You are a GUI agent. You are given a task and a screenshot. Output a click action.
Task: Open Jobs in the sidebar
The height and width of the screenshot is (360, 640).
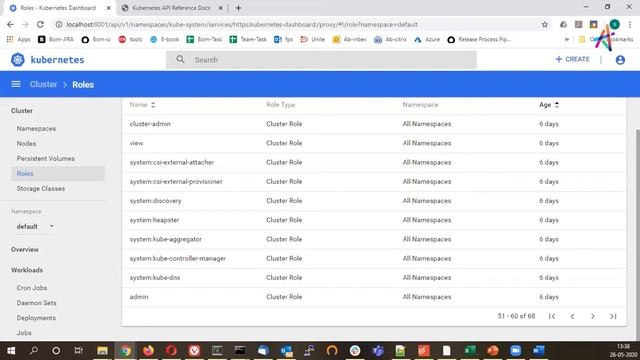(x=24, y=333)
